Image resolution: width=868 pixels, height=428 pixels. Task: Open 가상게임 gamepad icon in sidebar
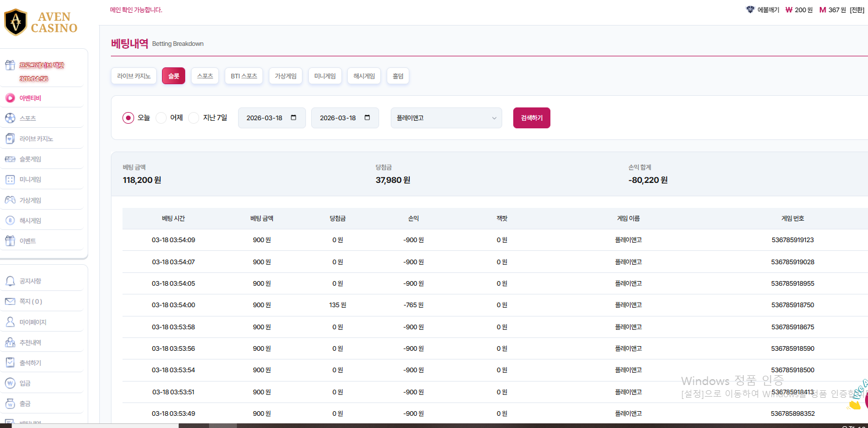[10, 200]
